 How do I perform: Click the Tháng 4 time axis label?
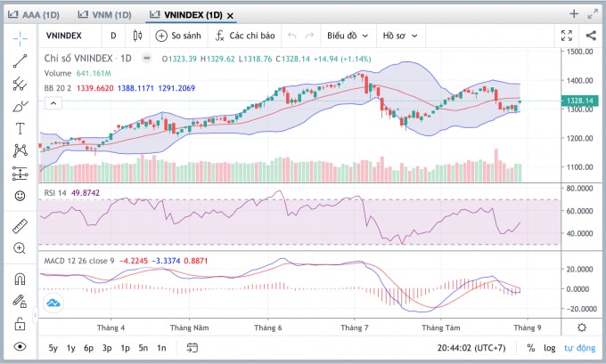click(x=111, y=328)
